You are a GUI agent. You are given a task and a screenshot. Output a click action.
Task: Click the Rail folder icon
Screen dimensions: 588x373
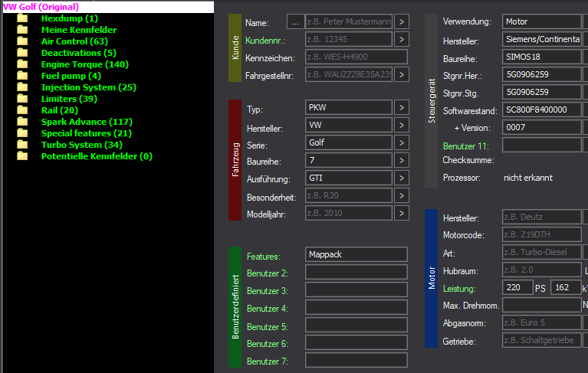(x=22, y=110)
